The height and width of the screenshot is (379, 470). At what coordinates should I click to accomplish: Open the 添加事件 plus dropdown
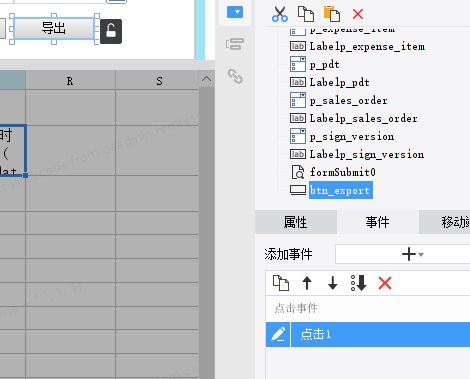tap(403, 254)
